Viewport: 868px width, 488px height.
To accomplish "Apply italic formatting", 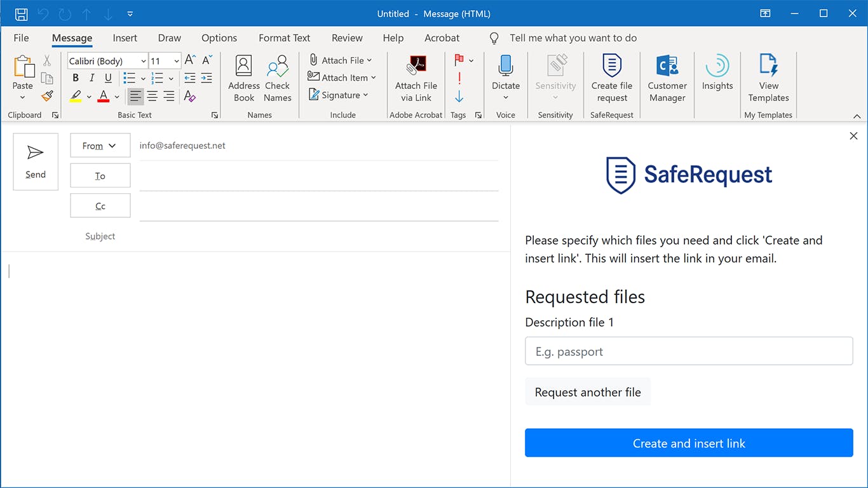I will [92, 78].
